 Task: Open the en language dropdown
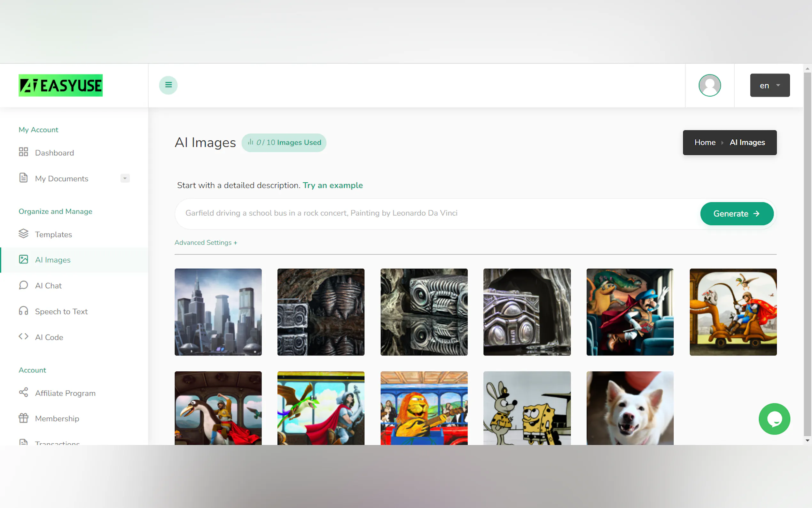[769, 85]
